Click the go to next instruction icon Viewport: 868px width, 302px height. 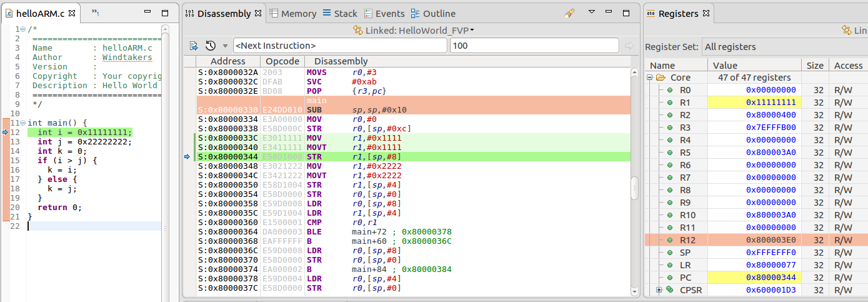pos(194,46)
